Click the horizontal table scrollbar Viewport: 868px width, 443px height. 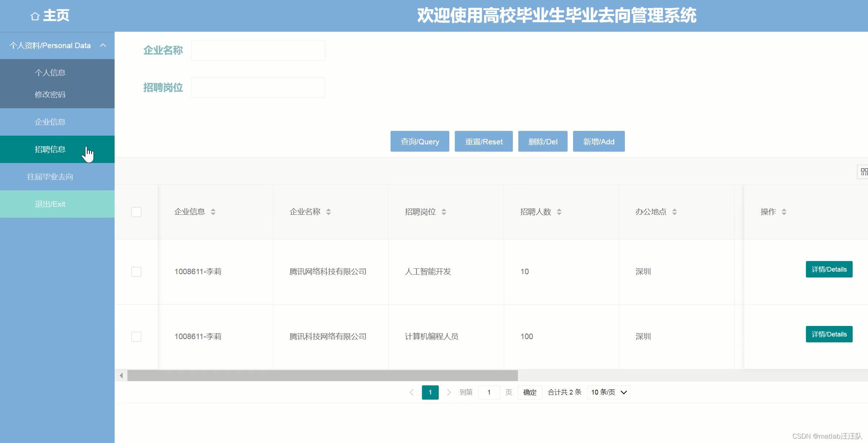322,376
